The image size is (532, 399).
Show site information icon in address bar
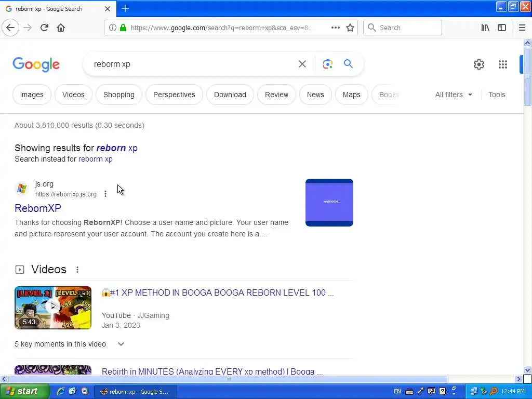[x=112, y=28]
